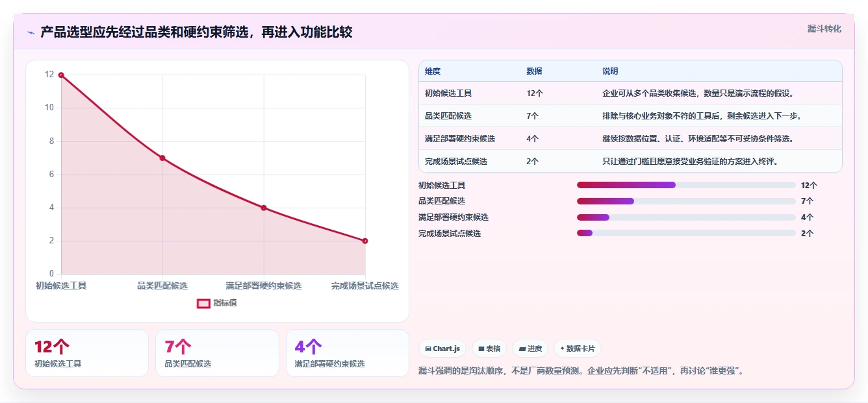
Task: Open the 4个 满足部署硬约束候选 stat card
Action: tap(348, 353)
